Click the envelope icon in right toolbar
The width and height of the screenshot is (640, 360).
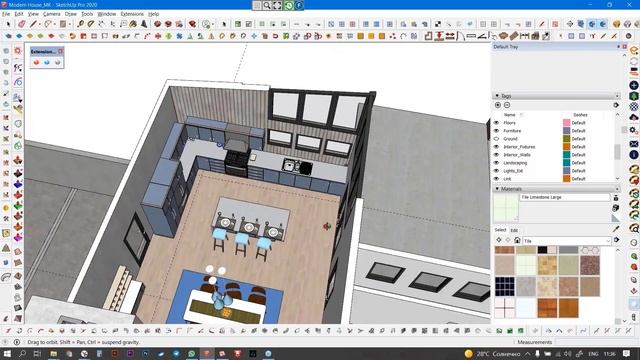tap(633, 144)
